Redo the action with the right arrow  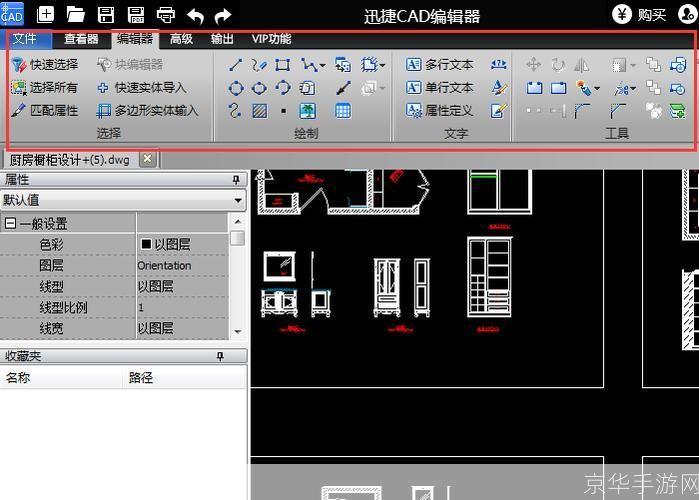223,16
